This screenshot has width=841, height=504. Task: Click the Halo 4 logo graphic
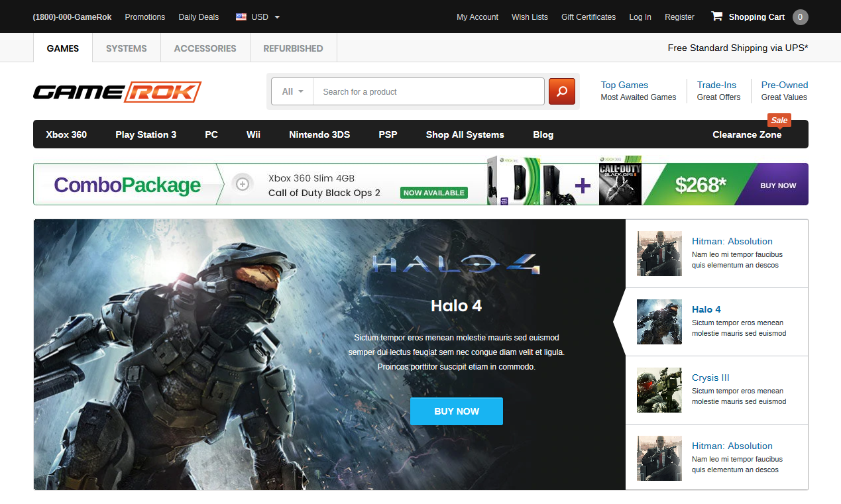(457, 264)
